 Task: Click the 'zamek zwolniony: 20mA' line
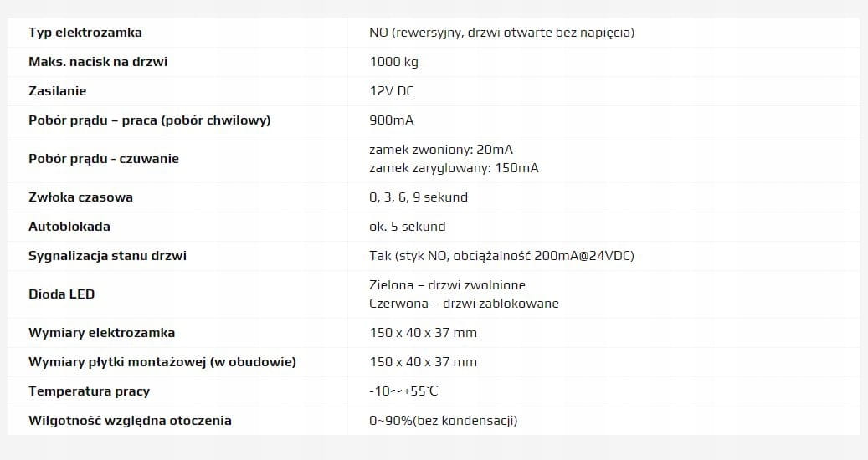point(441,150)
